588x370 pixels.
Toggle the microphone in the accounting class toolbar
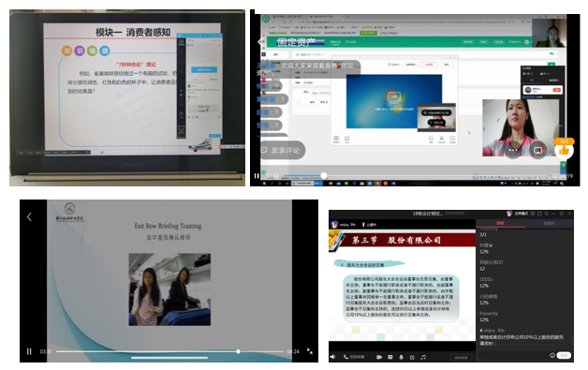(401, 357)
